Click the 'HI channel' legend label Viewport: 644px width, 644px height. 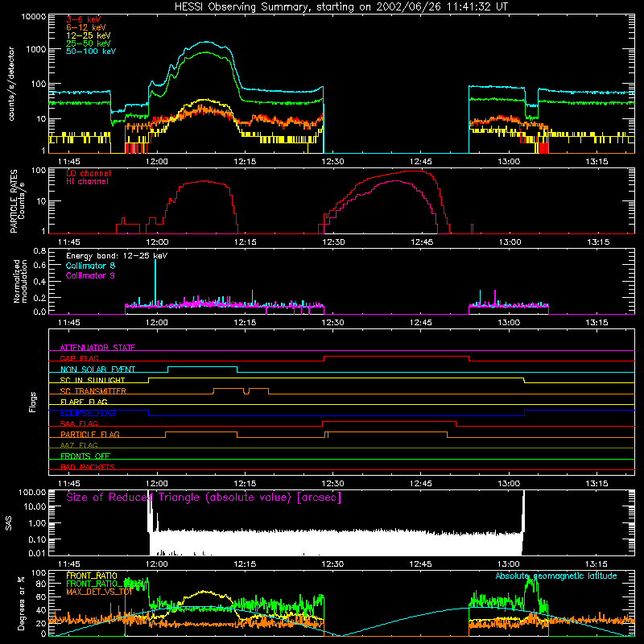click(87, 182)
